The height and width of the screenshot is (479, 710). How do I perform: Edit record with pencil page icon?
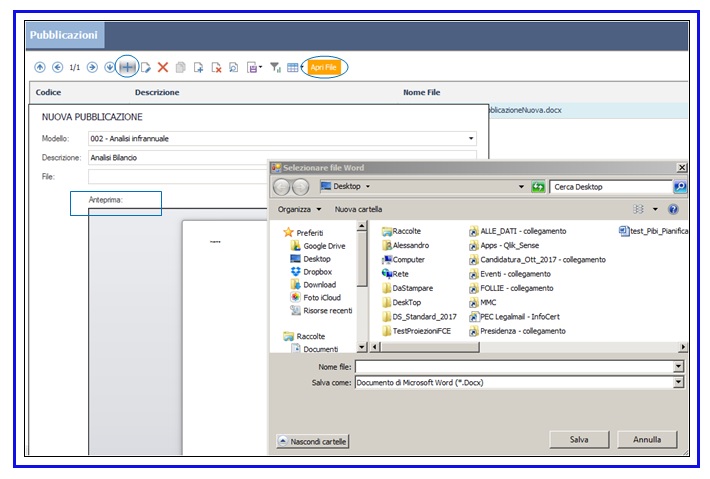(146, 67)
